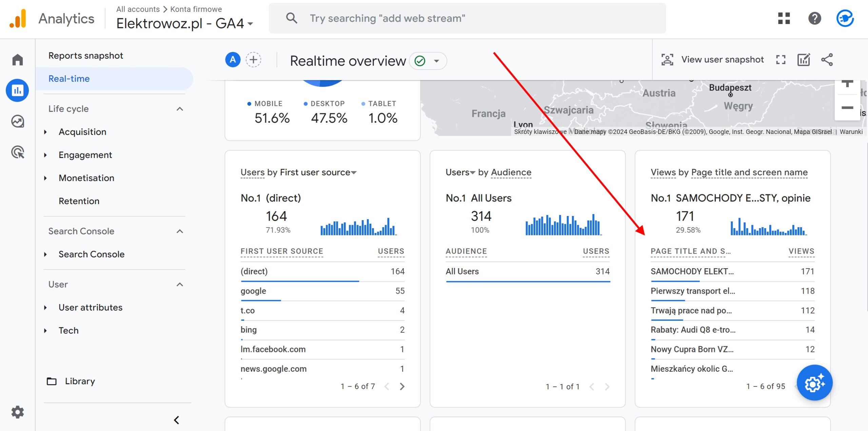This screenshot has width=868, height=431.
Task: Add a comparison with plus icon
Action: (x=253, y=60)
